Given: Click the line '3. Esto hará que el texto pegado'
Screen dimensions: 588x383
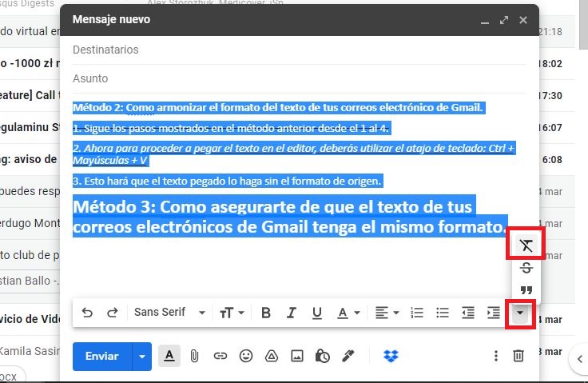Looking at the screenshot, I should click(227, 182).
